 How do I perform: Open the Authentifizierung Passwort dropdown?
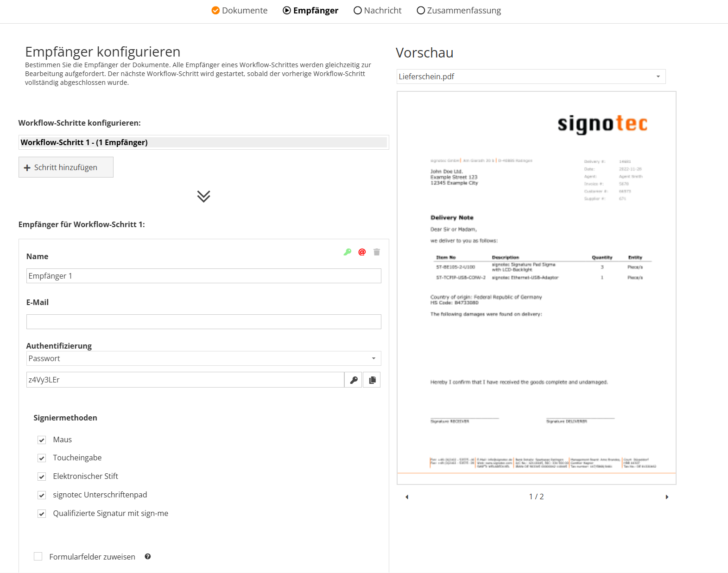[203, 359]
